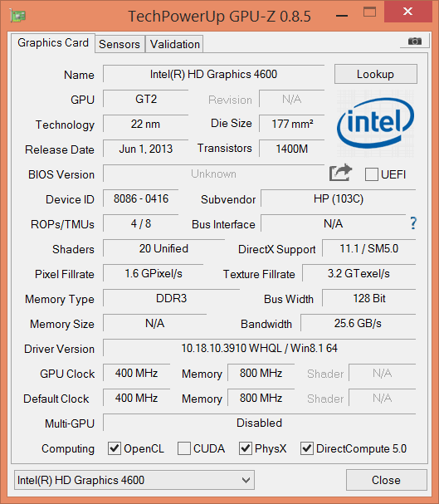This screenshot has height=504, width=439.
Task: Click the Lookup button
Action: pyautogui.click(x=376, y=74)
